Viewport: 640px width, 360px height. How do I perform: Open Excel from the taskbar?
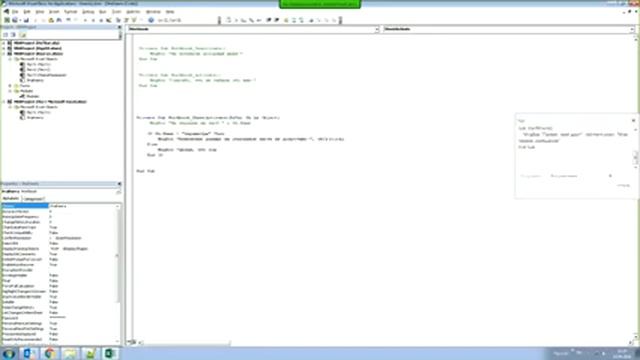click(110, 353)
